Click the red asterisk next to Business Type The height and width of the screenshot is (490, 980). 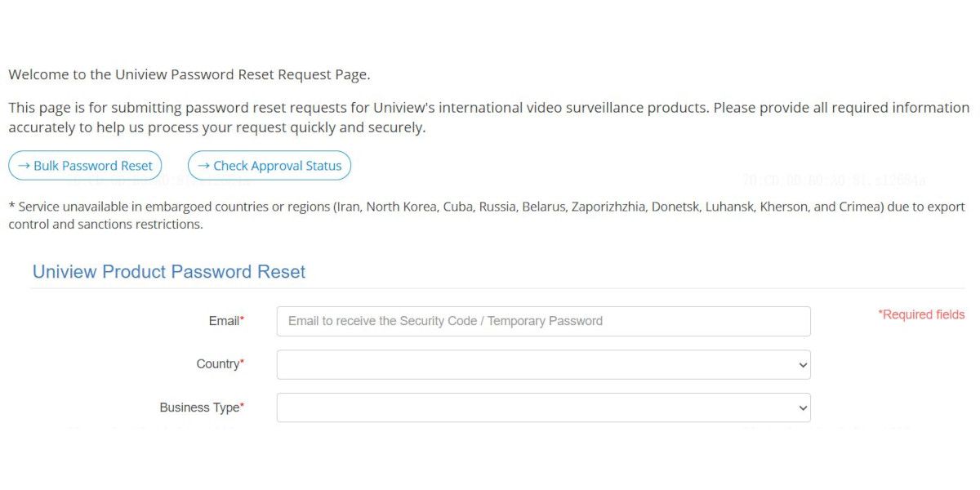[242, 406]
